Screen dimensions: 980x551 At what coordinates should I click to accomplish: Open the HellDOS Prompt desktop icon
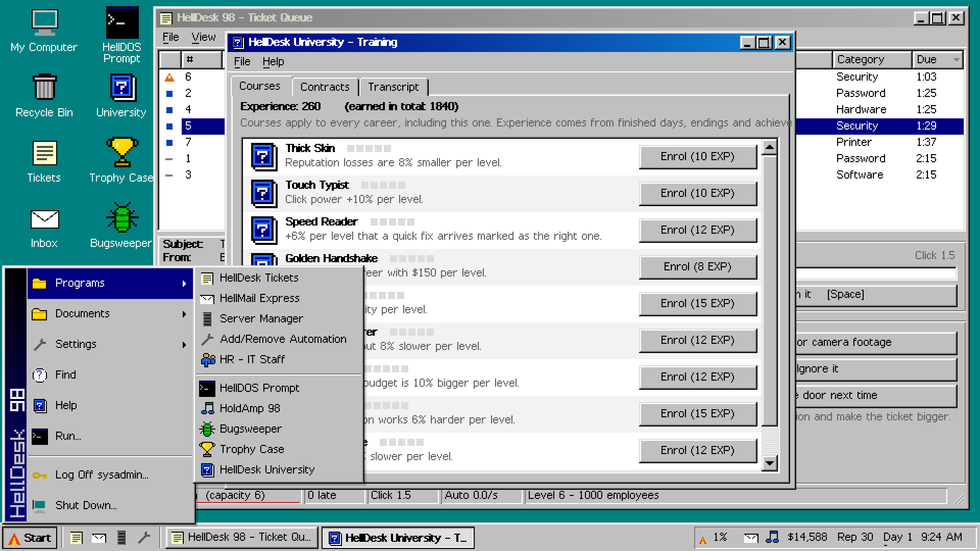click(x=121, y=35)
